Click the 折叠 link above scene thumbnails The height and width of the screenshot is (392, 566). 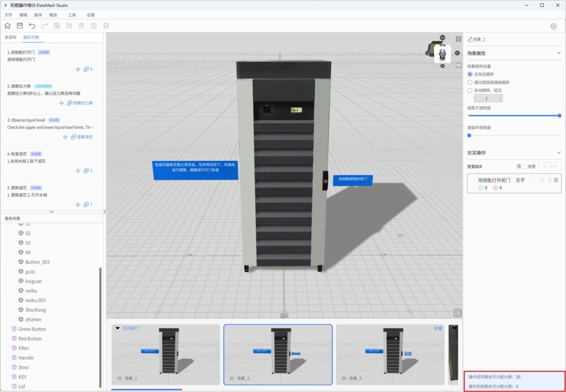tap(438, 328)
